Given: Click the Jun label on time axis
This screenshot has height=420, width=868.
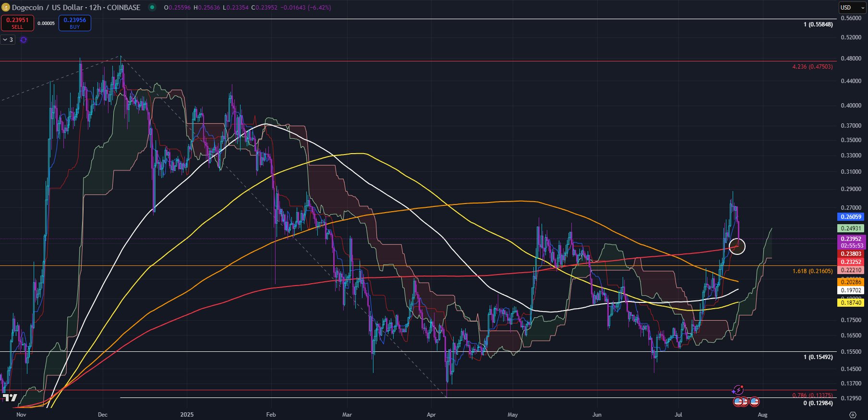Looking at the screenshot, I should pos(597,414).
